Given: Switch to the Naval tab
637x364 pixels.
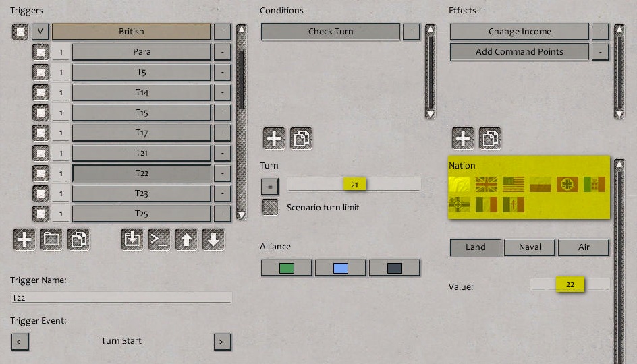Looking at the screenshot, I should click(530, 247).
